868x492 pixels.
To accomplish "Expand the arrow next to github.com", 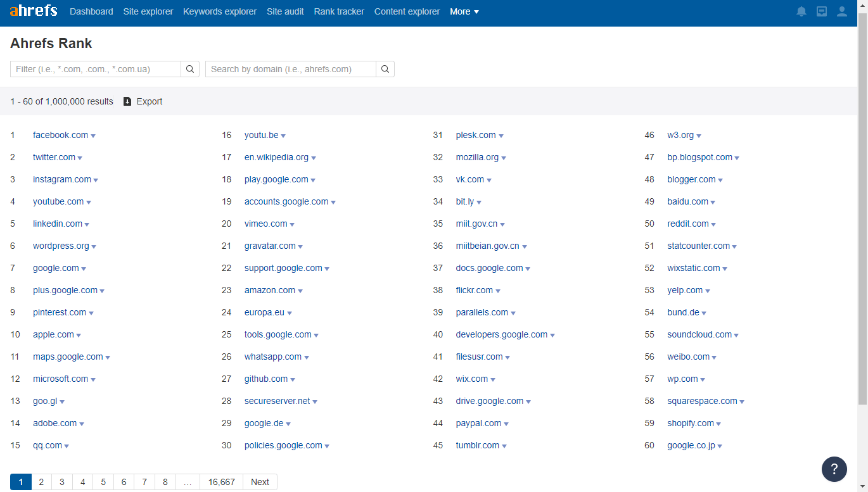I will pyautogui.click(x=293, y=380).
